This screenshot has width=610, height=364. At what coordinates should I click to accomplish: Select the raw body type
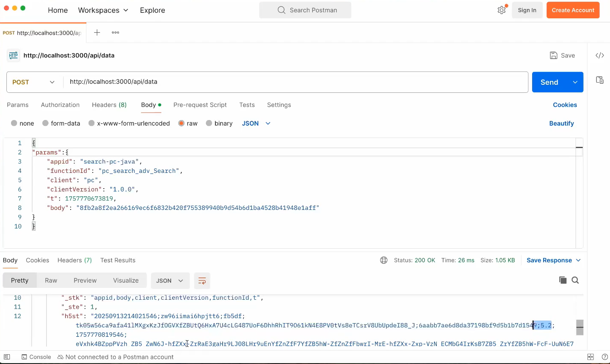coord(181,123)
